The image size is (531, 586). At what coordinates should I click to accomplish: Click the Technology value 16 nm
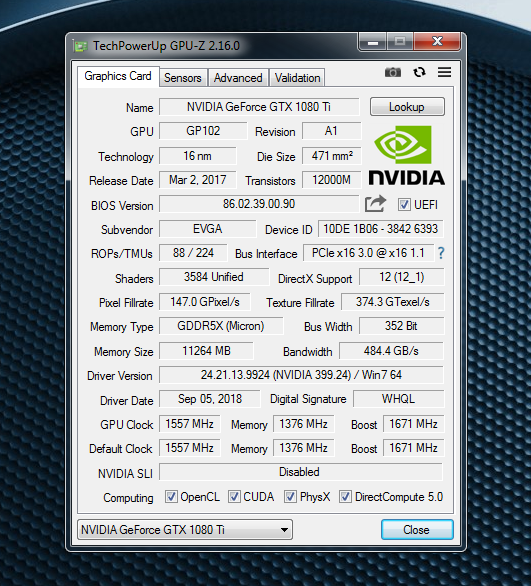pos(198,156)
